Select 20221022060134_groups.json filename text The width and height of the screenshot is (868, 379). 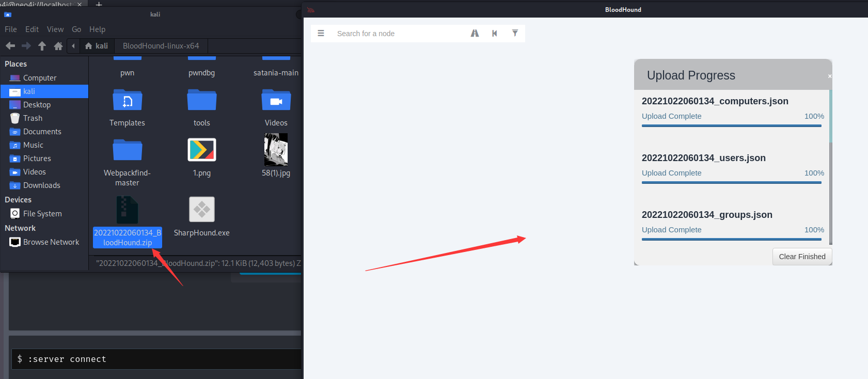tap(707, 215)
